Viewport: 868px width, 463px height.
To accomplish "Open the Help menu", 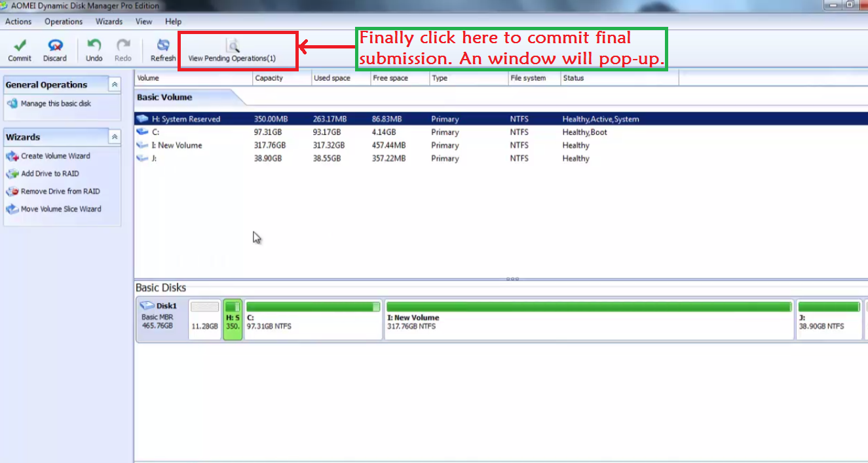I will coord(173,22).
